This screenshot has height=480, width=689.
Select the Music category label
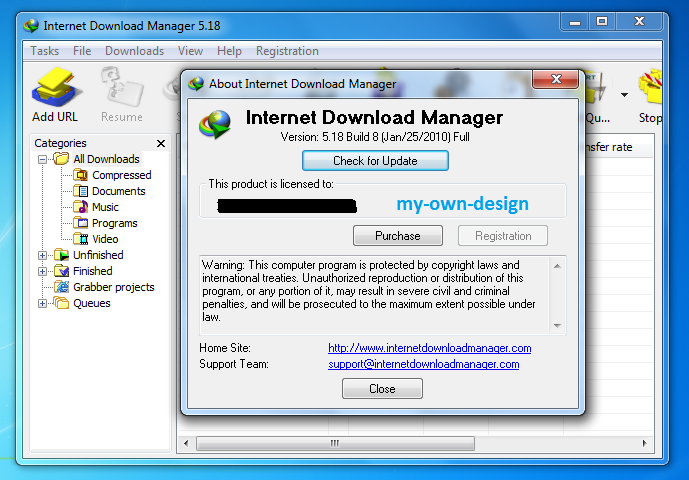tap(105, 207)
